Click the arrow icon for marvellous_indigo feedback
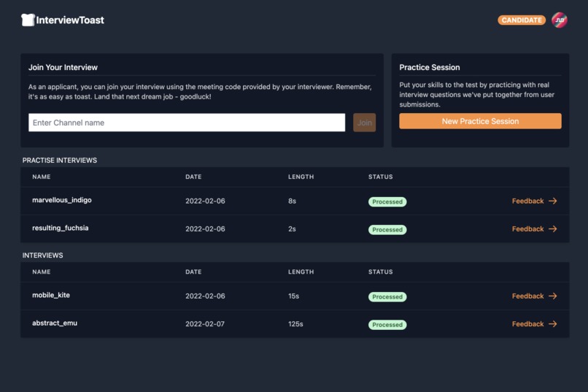The image size is (588, 392). tap(553, 201)
